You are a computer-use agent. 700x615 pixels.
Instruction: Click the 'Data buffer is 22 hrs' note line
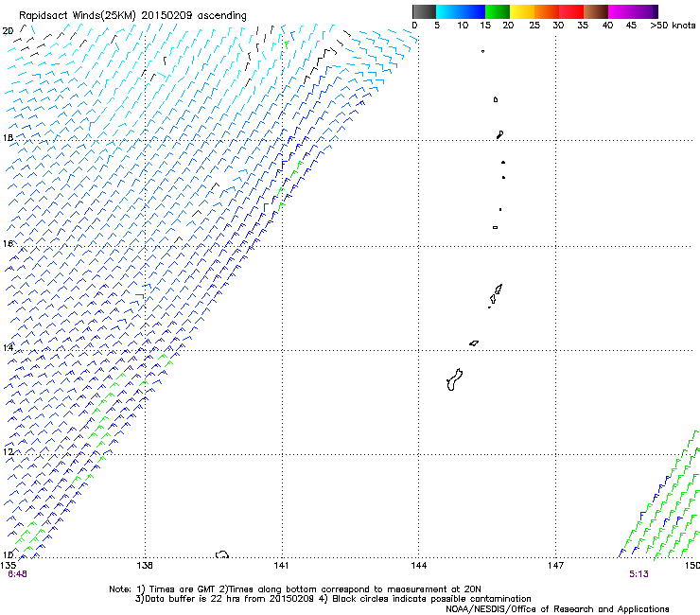pyautogui.click(x=333, y=599)
